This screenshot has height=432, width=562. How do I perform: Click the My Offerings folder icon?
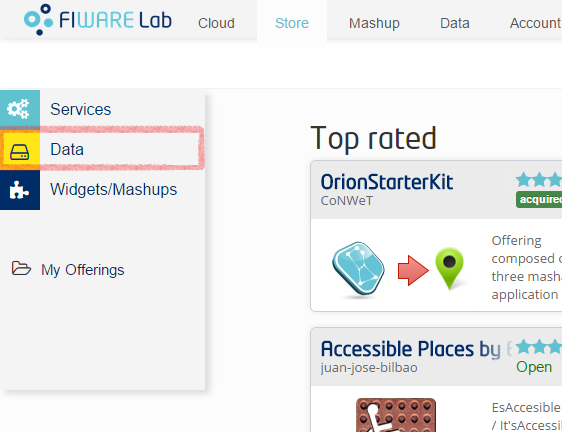(21, 269)
